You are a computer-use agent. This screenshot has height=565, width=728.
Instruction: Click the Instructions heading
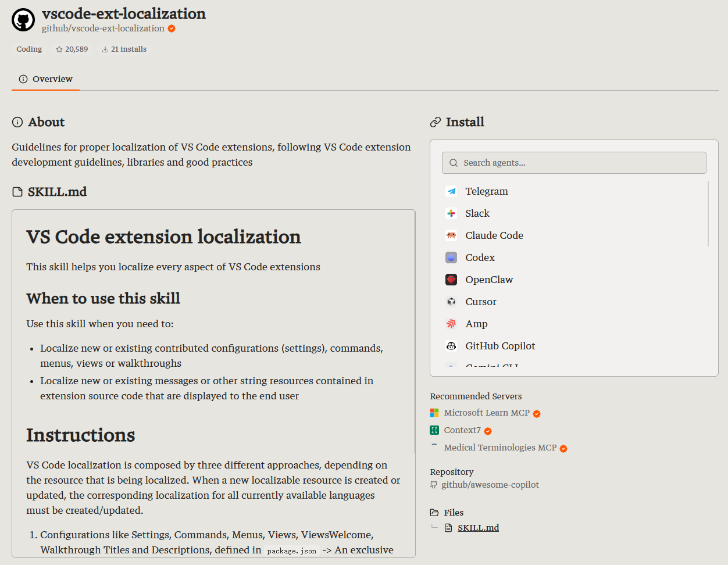tap(80, 435)
